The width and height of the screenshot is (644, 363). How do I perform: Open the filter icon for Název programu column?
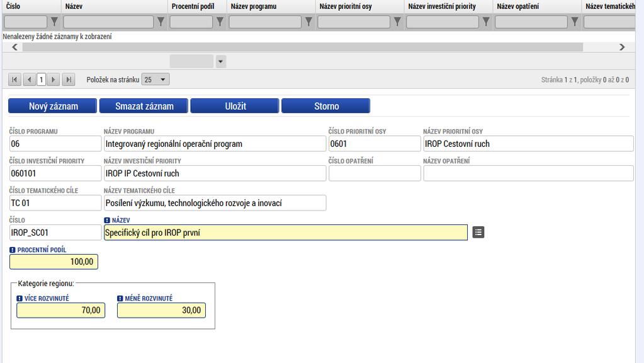click(309, 22)
